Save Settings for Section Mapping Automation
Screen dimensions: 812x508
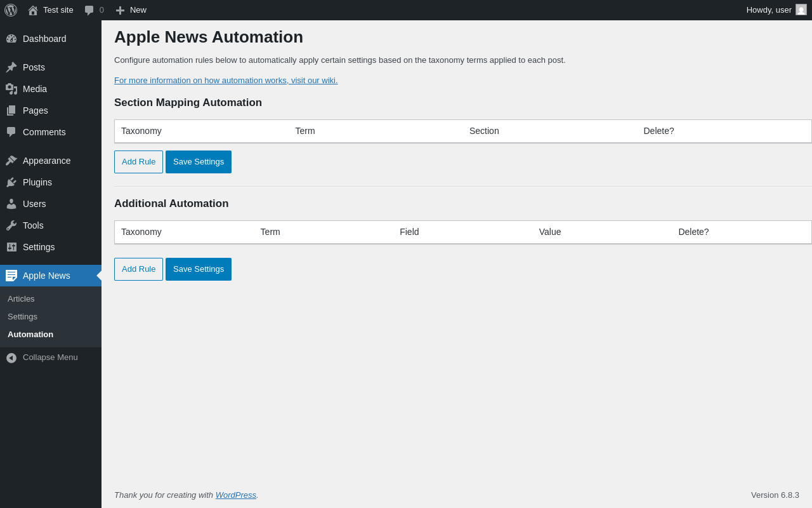(199, 162)
